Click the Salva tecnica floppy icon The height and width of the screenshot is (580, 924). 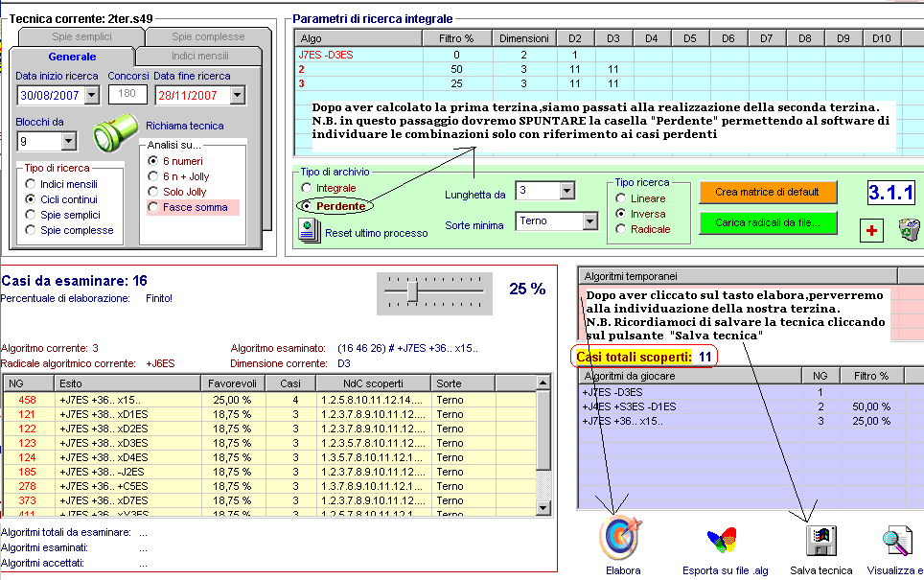pos(820,541)
